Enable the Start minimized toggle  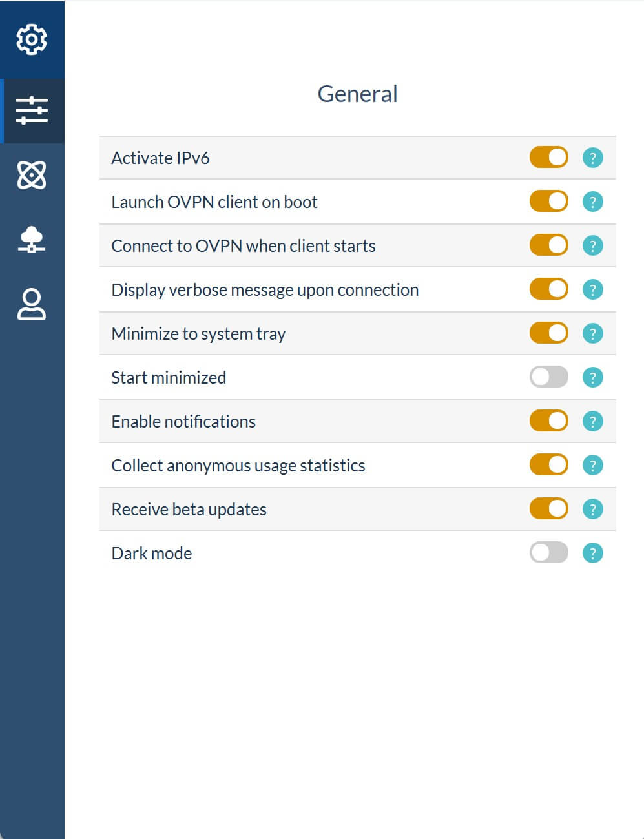pos(549,377)
